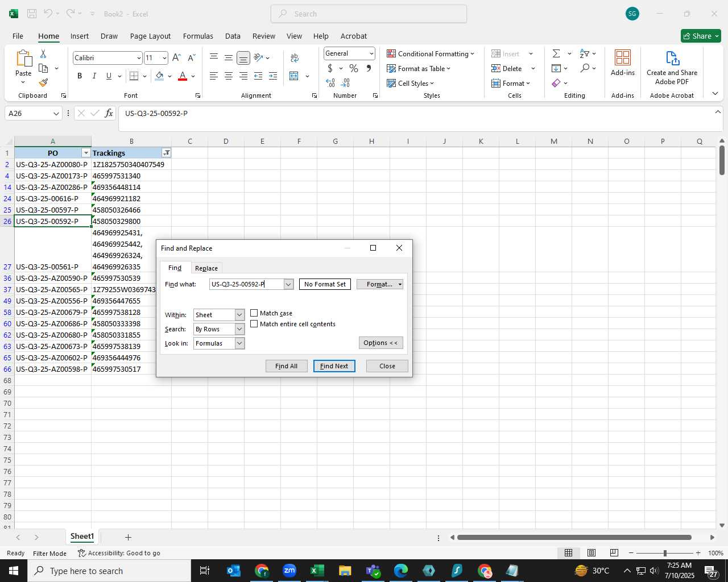Apply percent style format
728x582 pixels.
click(354, 68)
